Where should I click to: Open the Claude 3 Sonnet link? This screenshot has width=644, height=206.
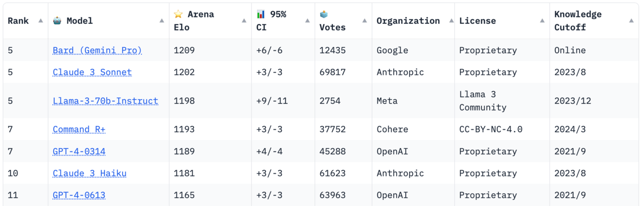point(92,72)
